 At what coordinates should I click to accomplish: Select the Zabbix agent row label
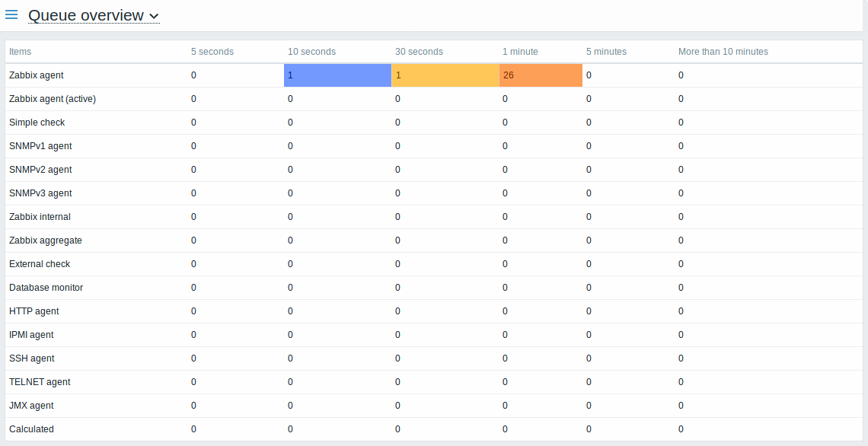pos(37,75)
